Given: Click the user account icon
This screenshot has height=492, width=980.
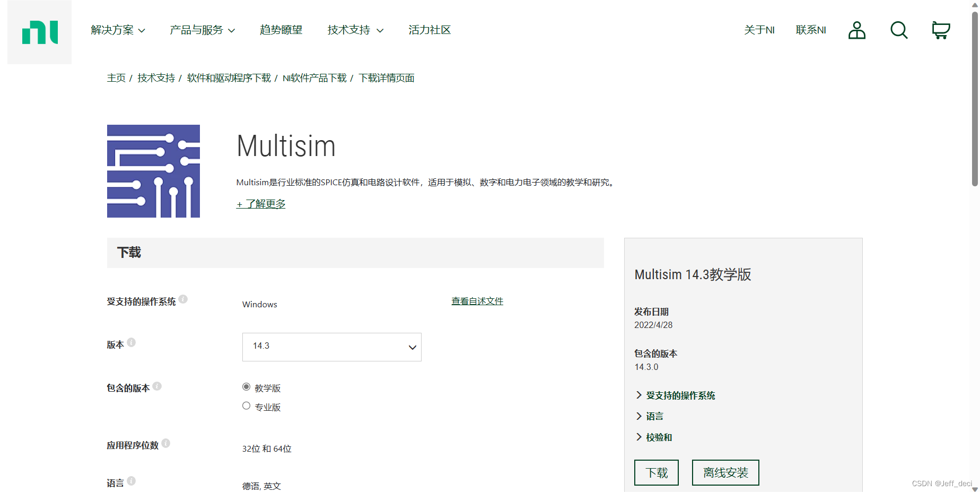Looking at the screenshot, I should click(x=856, y=31).
